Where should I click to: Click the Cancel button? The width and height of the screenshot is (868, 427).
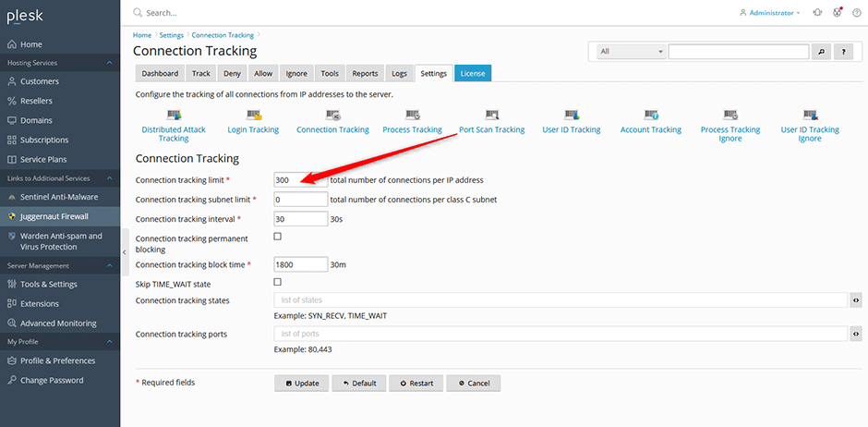point(474,384)
